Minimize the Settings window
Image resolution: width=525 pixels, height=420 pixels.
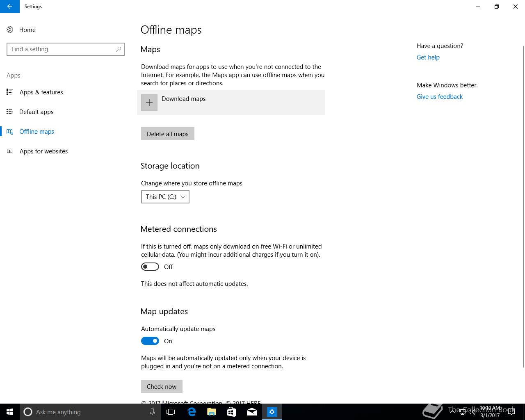478,7
